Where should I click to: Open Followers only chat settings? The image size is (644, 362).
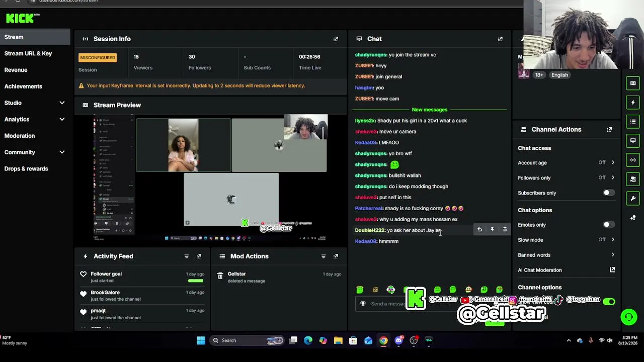[566, 178]
